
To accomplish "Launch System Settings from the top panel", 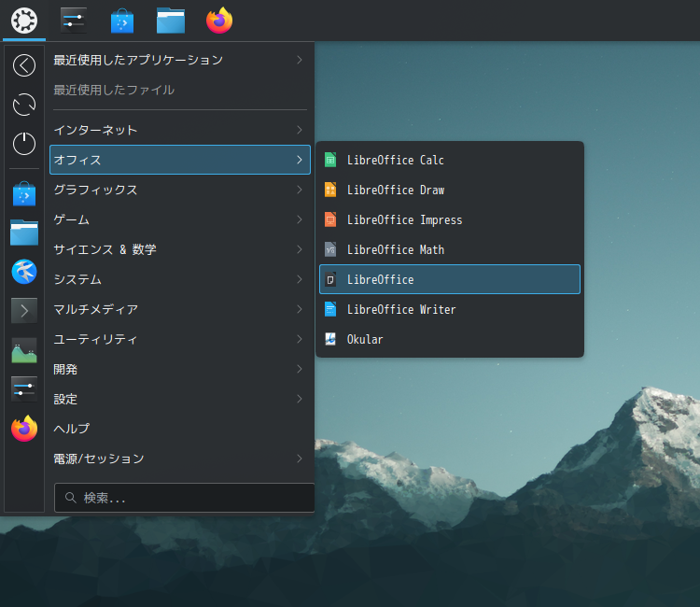I will click(73, 21).
